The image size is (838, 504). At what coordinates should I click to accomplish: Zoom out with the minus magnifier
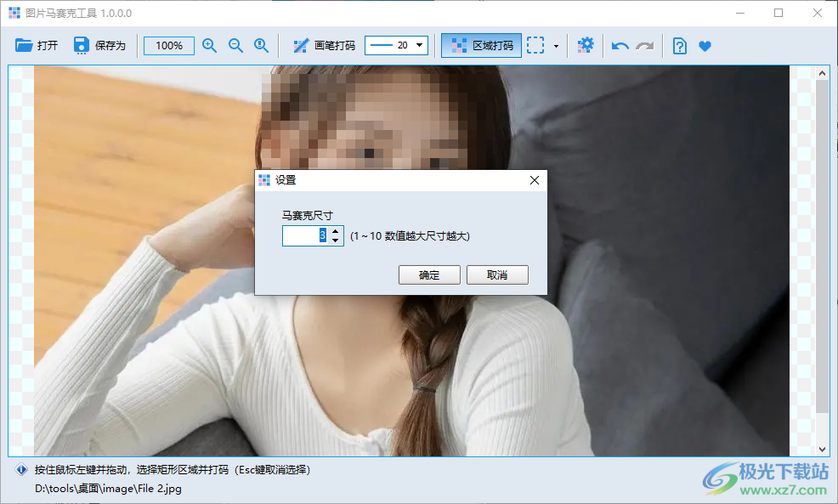coord(235,45)
